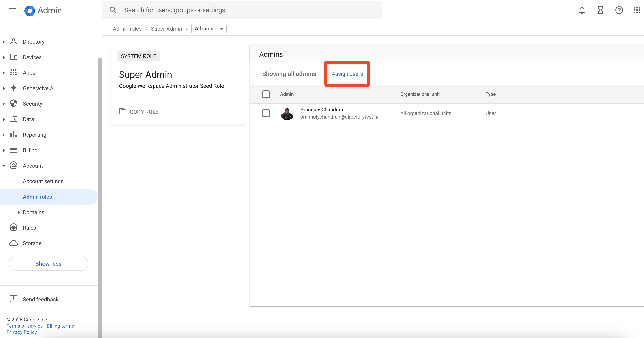The height and width of the screenshot is (338, 644).
Task: Click the All organizational units cell
Action: tap(426, 113)
